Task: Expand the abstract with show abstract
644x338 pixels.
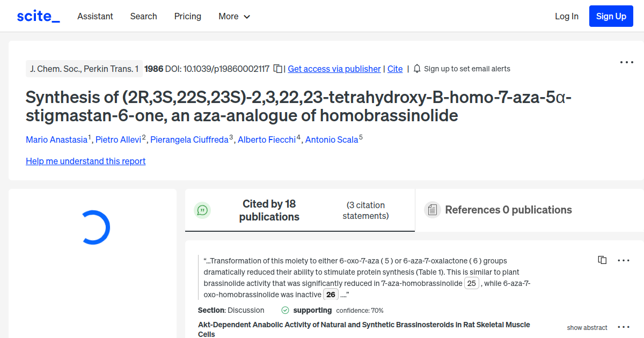Action: coord(587,327)
